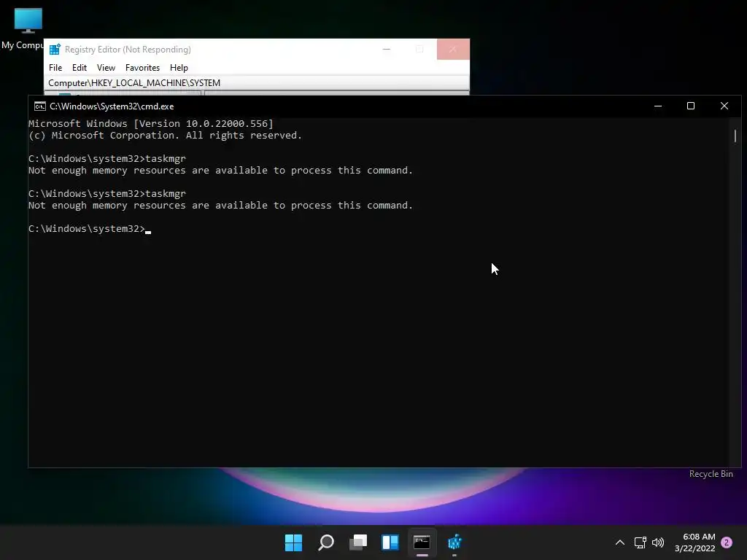Click the cmd.exe title bar icon
747x560 pixels.
pos(40,106)
